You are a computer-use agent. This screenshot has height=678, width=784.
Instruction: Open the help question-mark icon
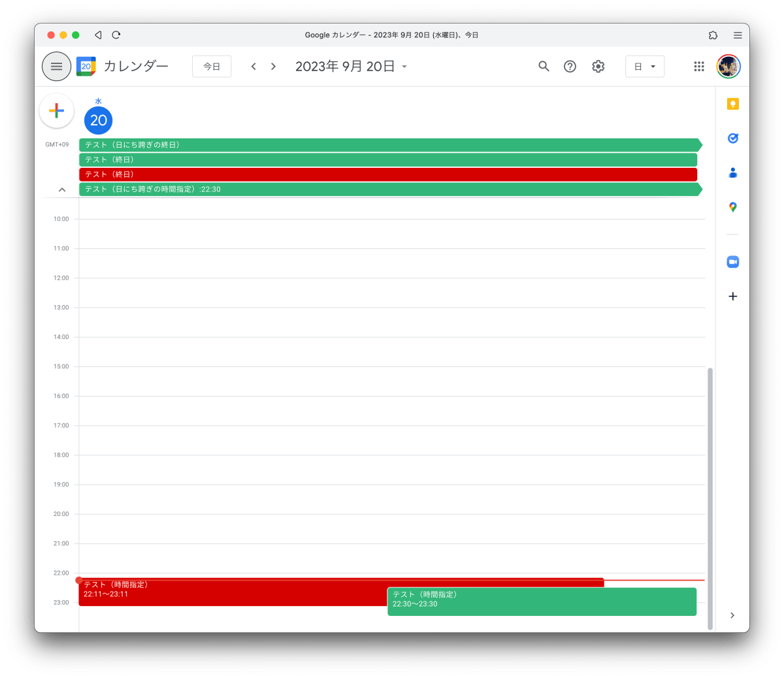(570, 67)
